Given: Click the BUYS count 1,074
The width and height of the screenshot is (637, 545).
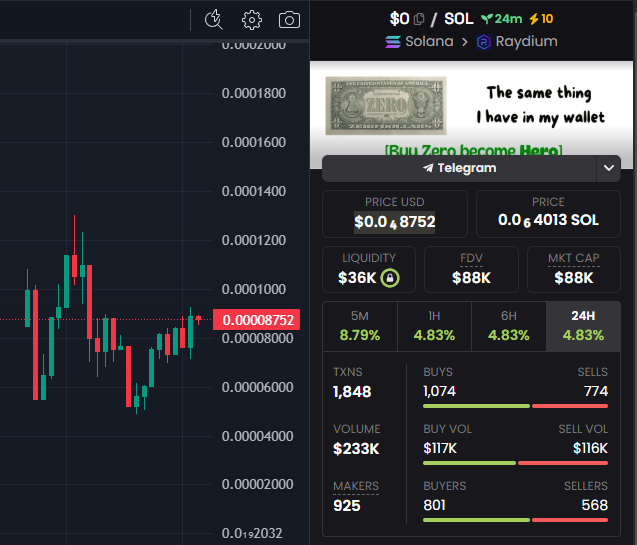Looking at the screenshot, I should click(439, 391).
